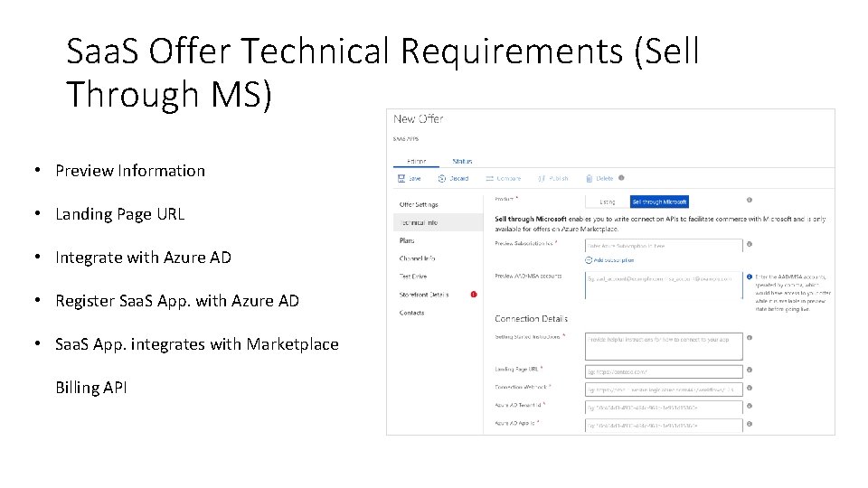
Task: Click the Preview Subscription IDs field
Action: [x=664, y=246]
